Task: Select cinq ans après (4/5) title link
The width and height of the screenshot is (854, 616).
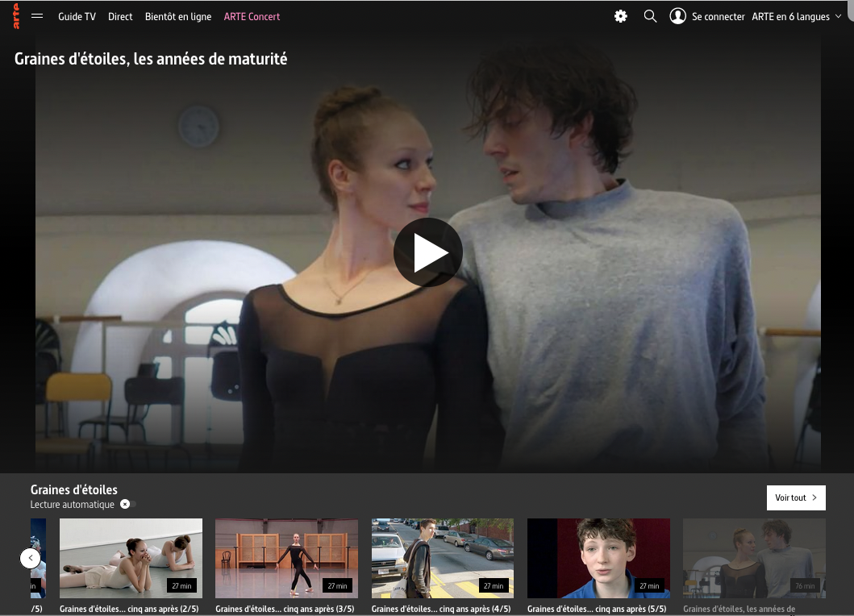Action: (441, 609)
